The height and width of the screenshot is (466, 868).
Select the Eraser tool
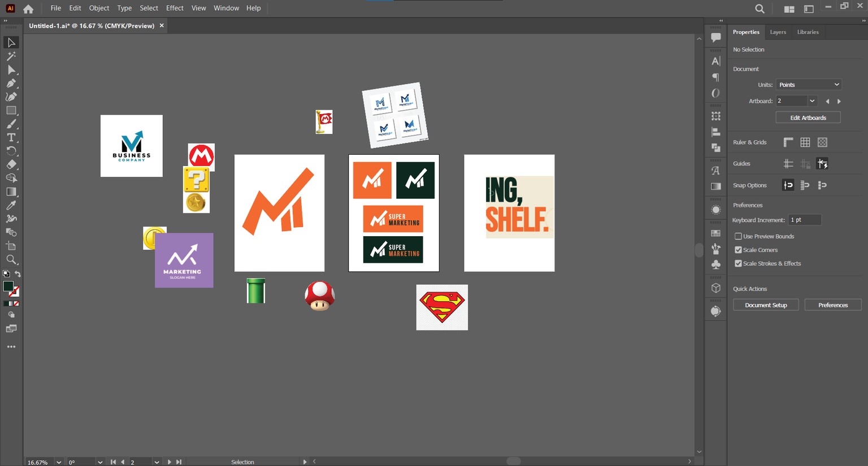(x=11, y=164)
